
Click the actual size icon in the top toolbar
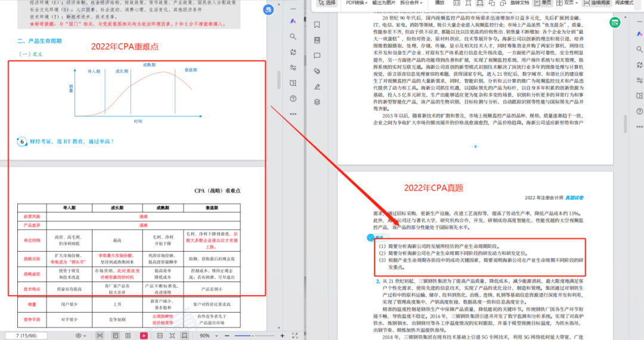click(457, 2)
